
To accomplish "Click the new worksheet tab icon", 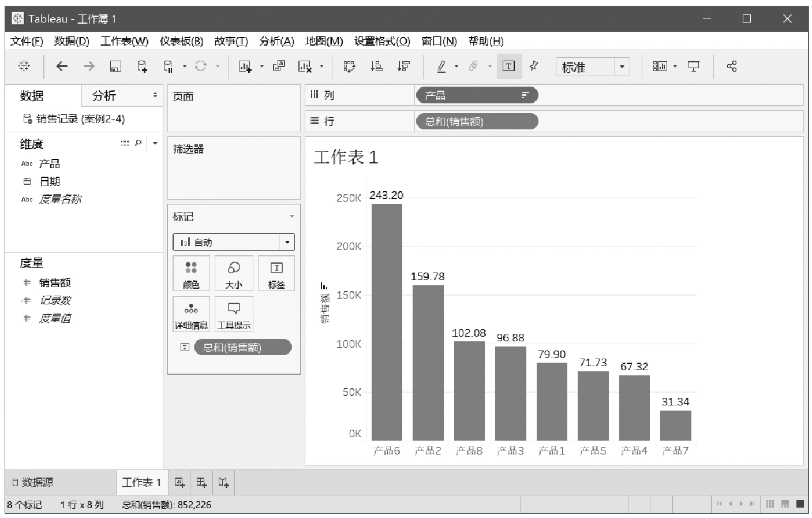I will pos(180,482).
